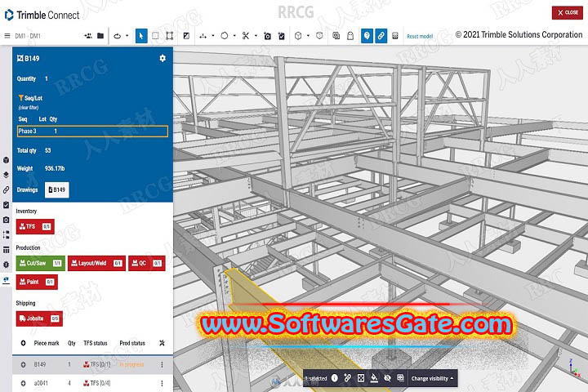Select the measurement tool

tap(203, 36)
